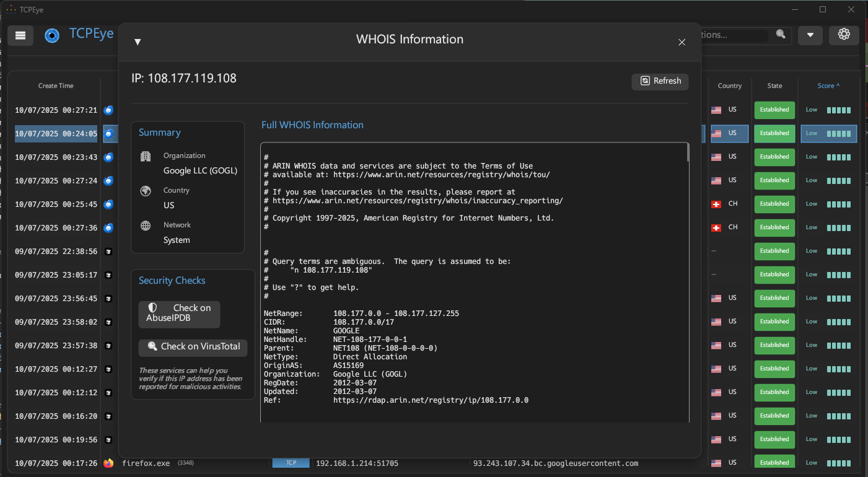868x477 pixels.
Task: Click local address 192.168.1.214:51705
Action: click(x=357, y=463)
